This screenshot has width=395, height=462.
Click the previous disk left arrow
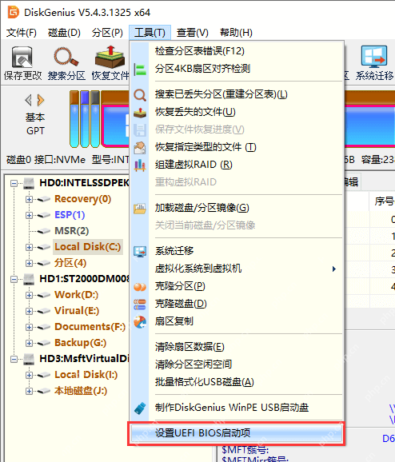point(29,100)
